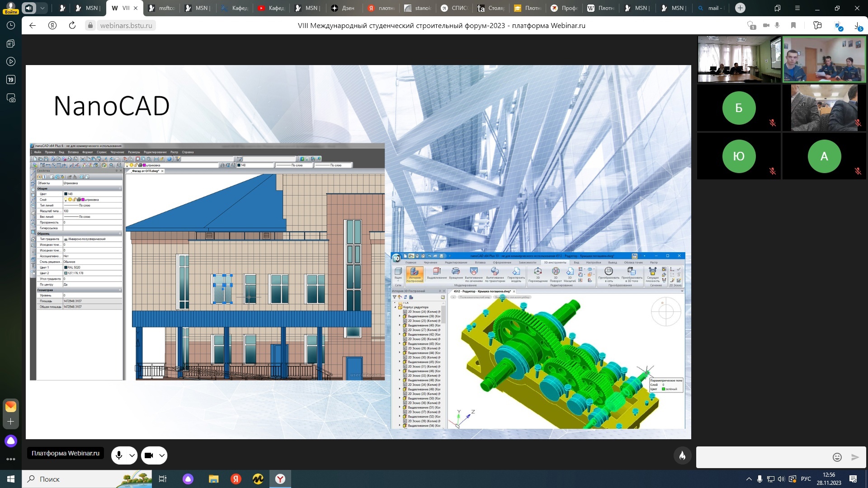The height and width of the screenshot is (488, 868).
Task: Open the system tray network icon
Action: [770, 479]
